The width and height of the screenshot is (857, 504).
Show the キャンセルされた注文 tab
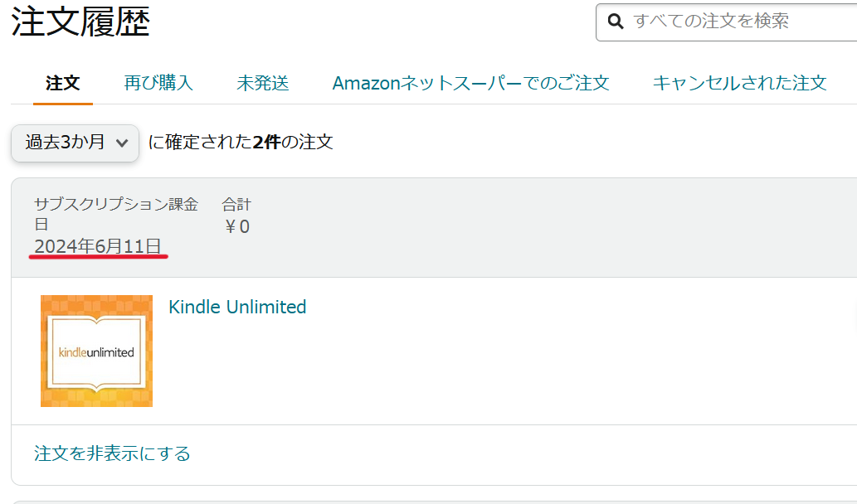[x=739, y=83]
